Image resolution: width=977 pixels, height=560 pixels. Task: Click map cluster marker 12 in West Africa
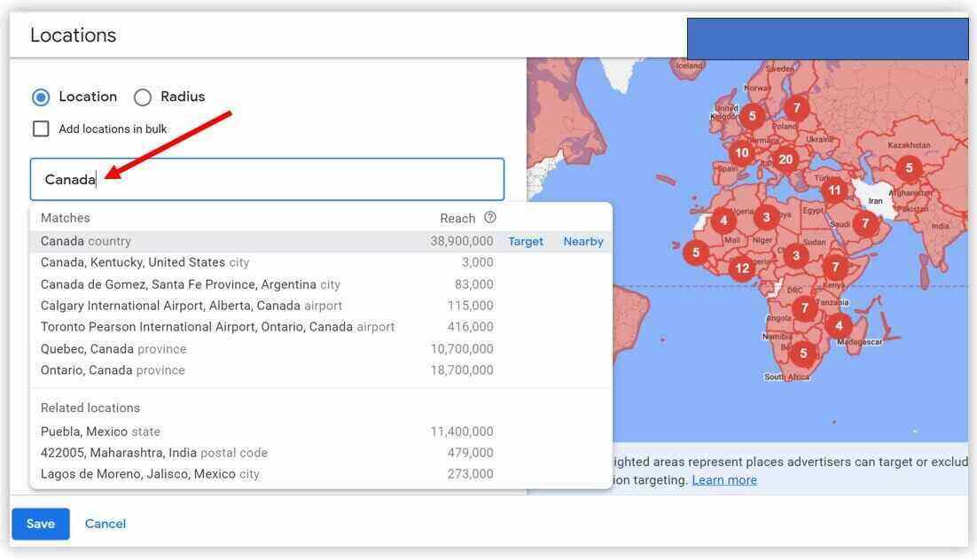741,268
